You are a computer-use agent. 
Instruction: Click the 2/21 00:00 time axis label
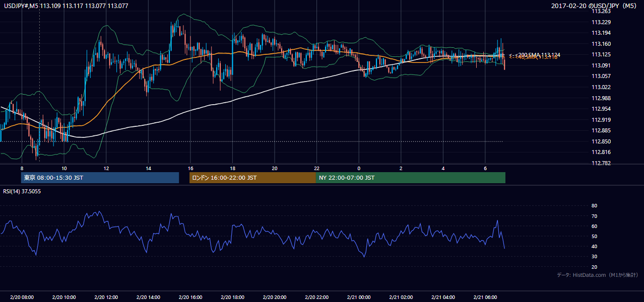[359, 297]
